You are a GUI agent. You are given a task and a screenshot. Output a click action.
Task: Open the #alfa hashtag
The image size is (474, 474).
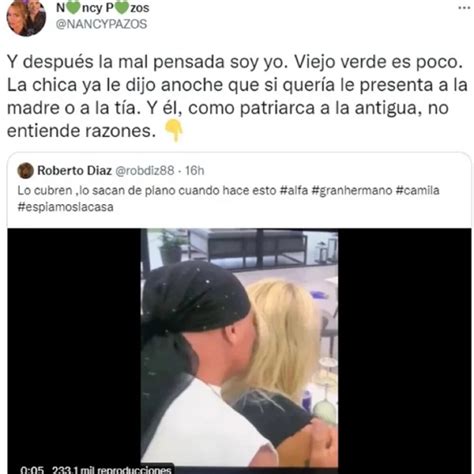(x=294, y=190)
